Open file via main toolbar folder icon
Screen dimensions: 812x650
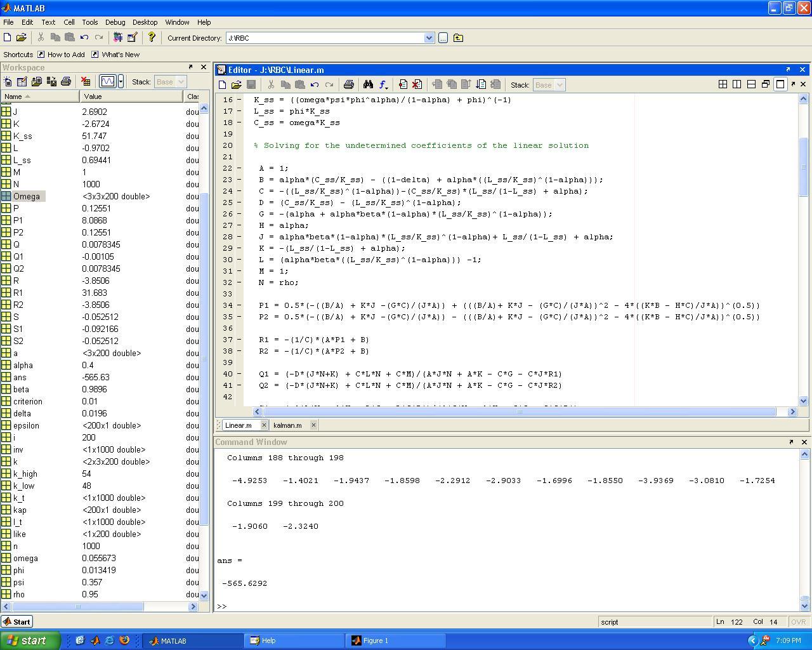pos(21,38)
